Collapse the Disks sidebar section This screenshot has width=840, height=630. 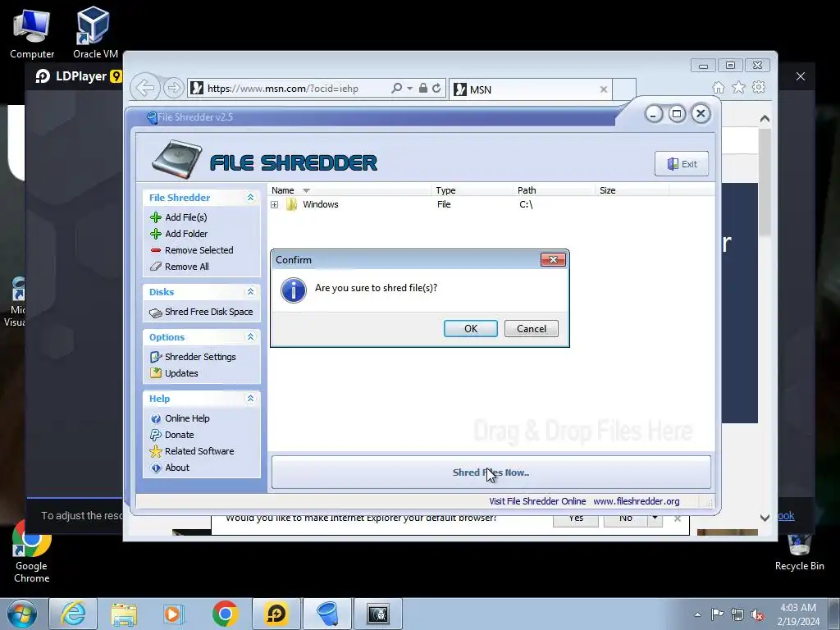click(250, 292)
